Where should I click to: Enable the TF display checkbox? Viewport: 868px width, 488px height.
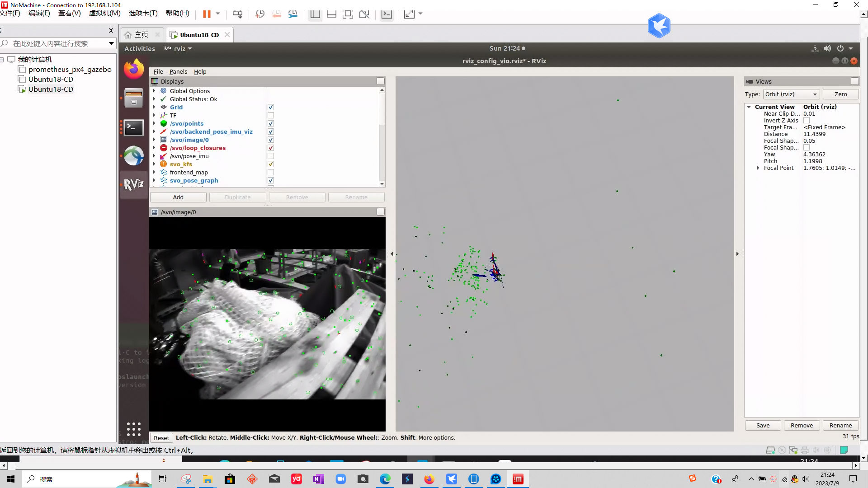(271, 115)
